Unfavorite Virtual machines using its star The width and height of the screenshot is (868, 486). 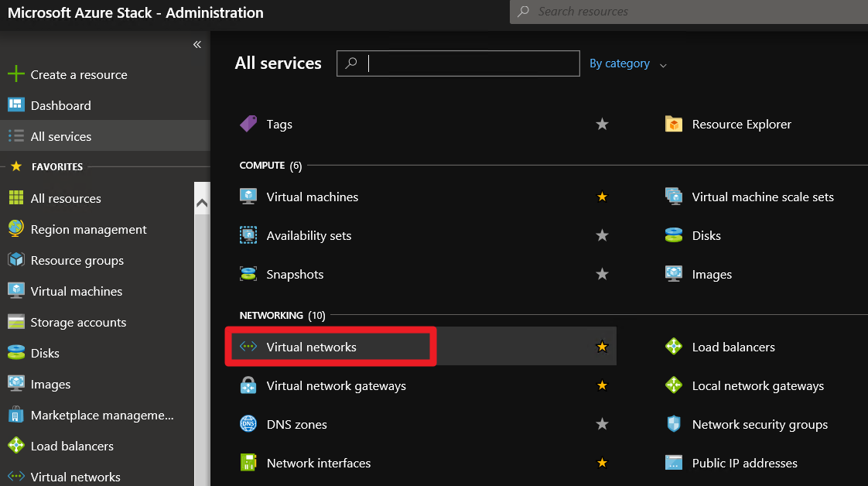(x=602, y=197)
